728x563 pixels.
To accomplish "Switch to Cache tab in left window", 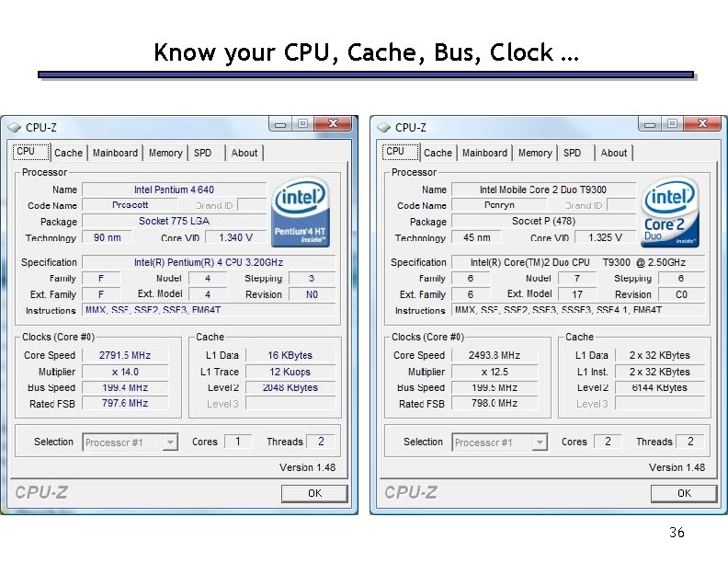I will pyautogui.click(x=68, y=153).
